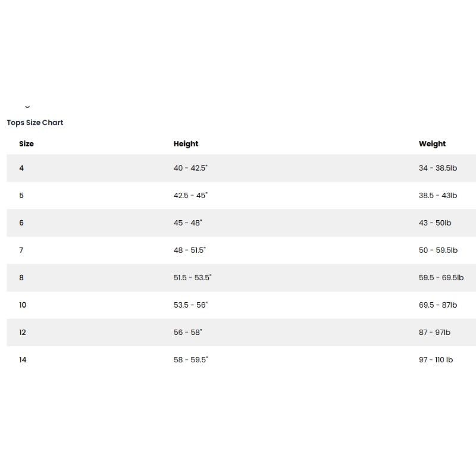Select the size 7 row label

(x=21, y=250)
